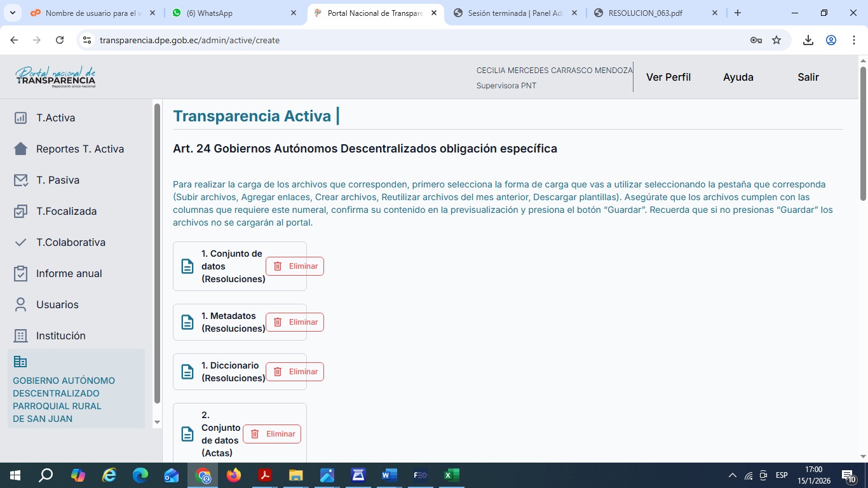Image resolution: width=868 pixels, height=488 pixels.
Task: Click the Institución building icon
Action: pyautogui.click(x=21, y=336)
